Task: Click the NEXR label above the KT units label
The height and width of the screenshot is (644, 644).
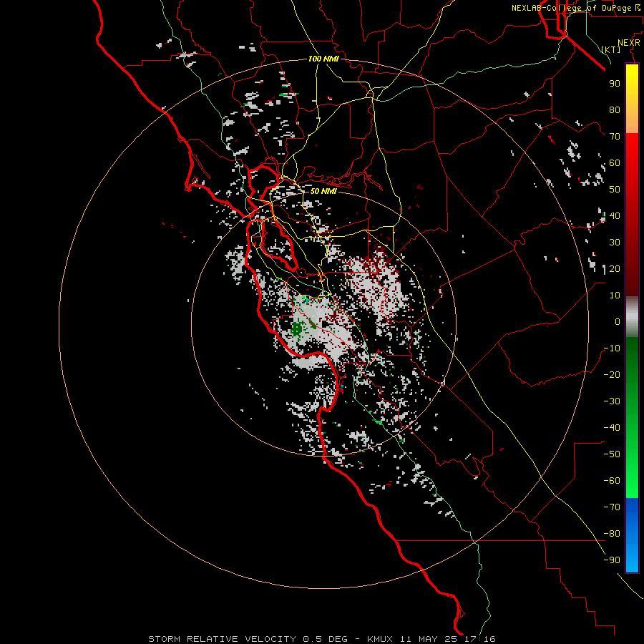Action: (x=628, y=43)
